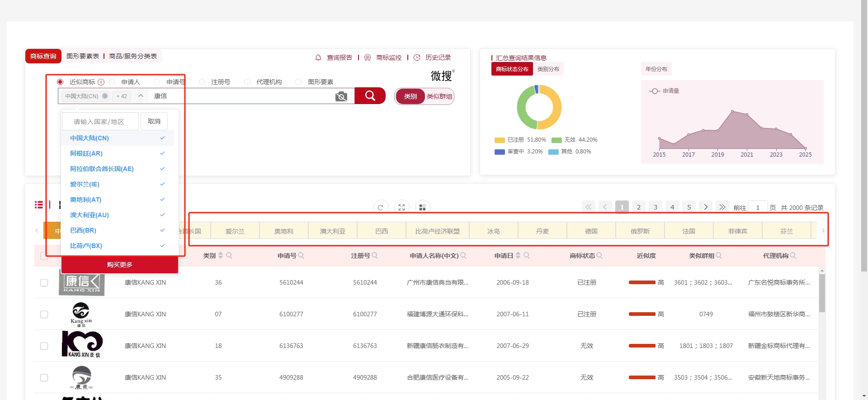
Task: Go to last page double arrow
Action: pyautogui.click(x=722, y=207)
